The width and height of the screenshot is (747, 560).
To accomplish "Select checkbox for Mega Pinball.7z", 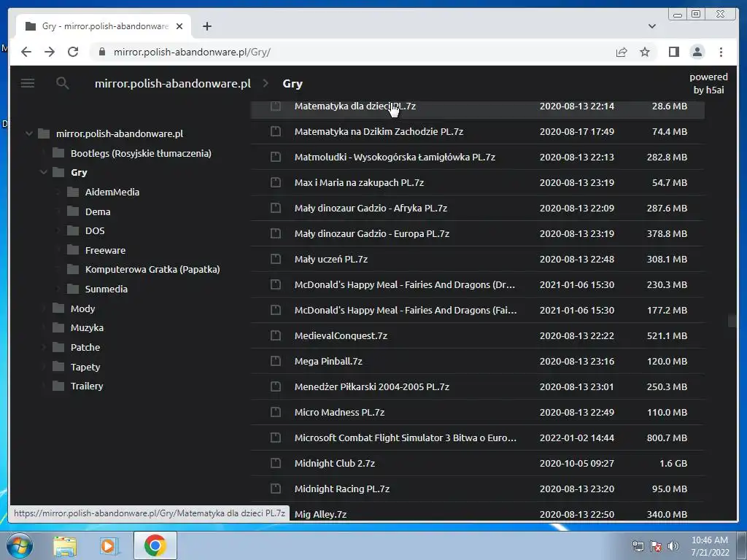I will (275, 361).
